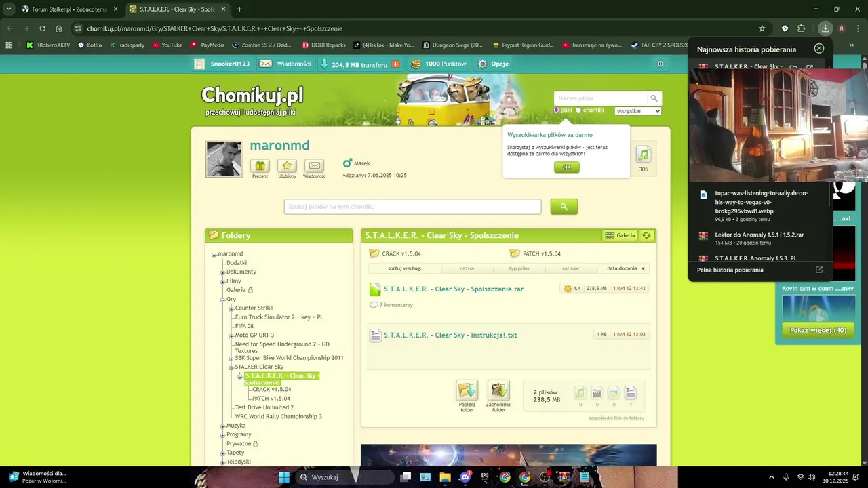Click the documents count icon in folder summary
This screenshot has height=488, width=868.
pos(630,392)
